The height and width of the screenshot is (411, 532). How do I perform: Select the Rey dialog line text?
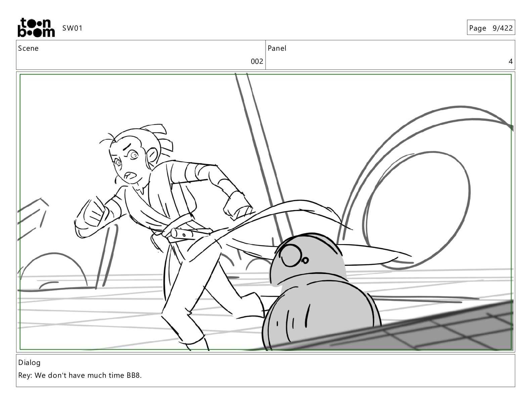pyautogui.click(x=80, y=375)
